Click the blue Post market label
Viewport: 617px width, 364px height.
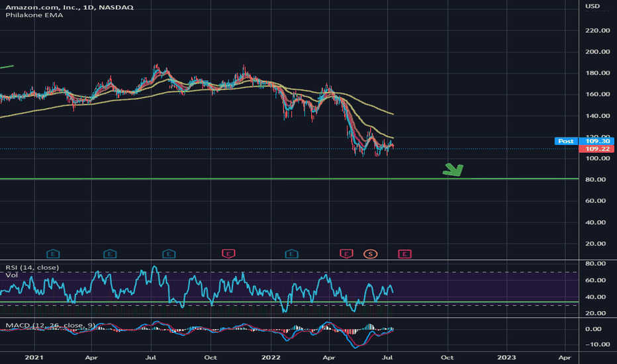point(566,141)
